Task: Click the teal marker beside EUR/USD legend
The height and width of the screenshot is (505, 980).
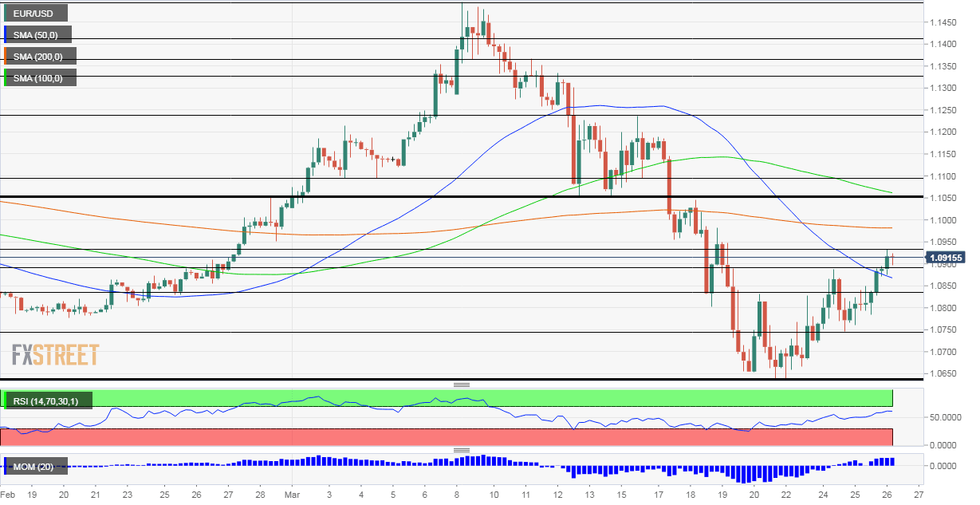Action: click(6, 13)
